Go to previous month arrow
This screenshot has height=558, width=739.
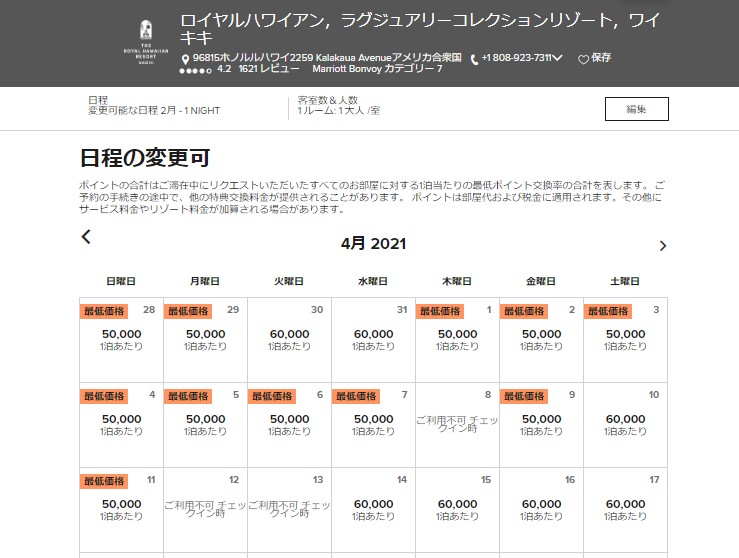click(x=86, y=237)
